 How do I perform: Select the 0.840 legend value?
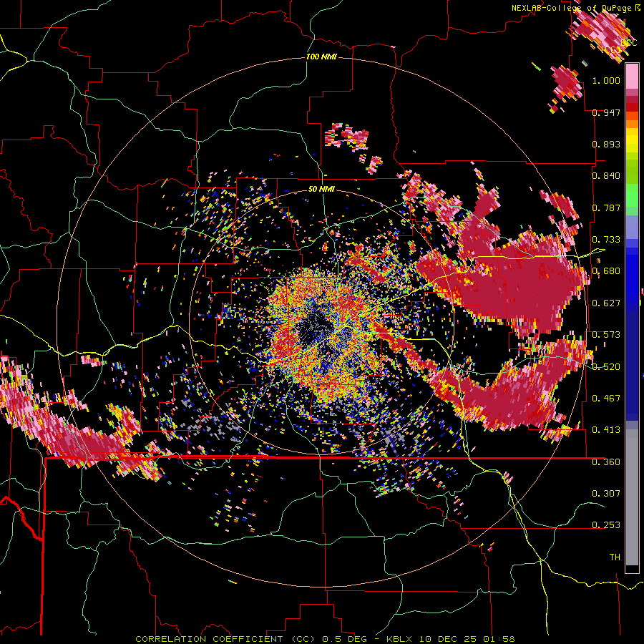click(x=606, y=176)
